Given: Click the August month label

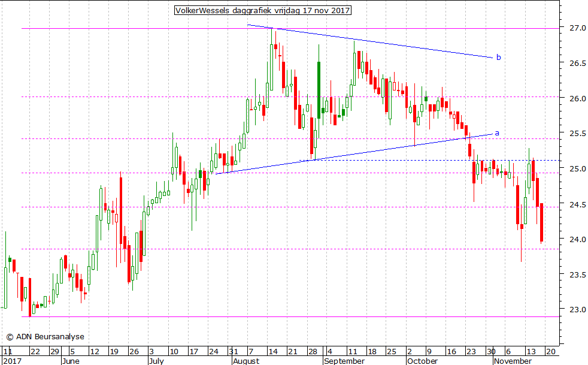Looking at the screenshot, I should 246,361.
